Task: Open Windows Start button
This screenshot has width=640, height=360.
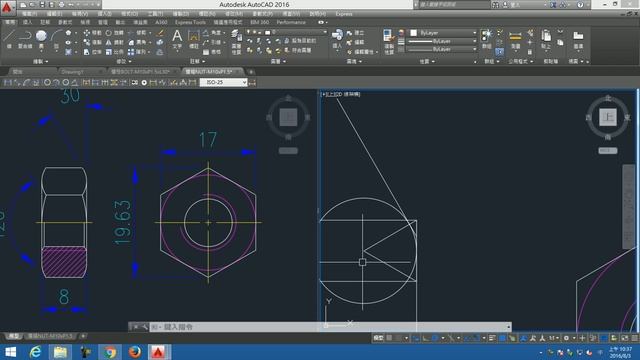Action: 10,352
